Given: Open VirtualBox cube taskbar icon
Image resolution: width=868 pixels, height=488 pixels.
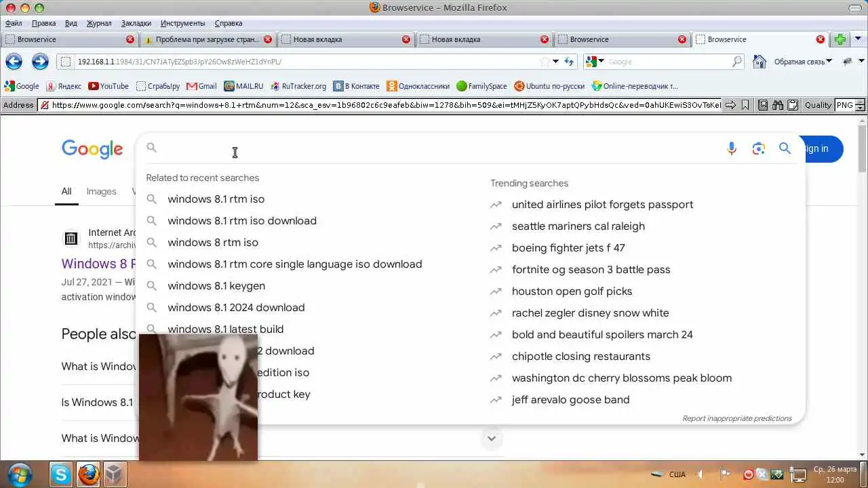Looking at the screenshot, I should pyautogui.click(x=115, y=474).
